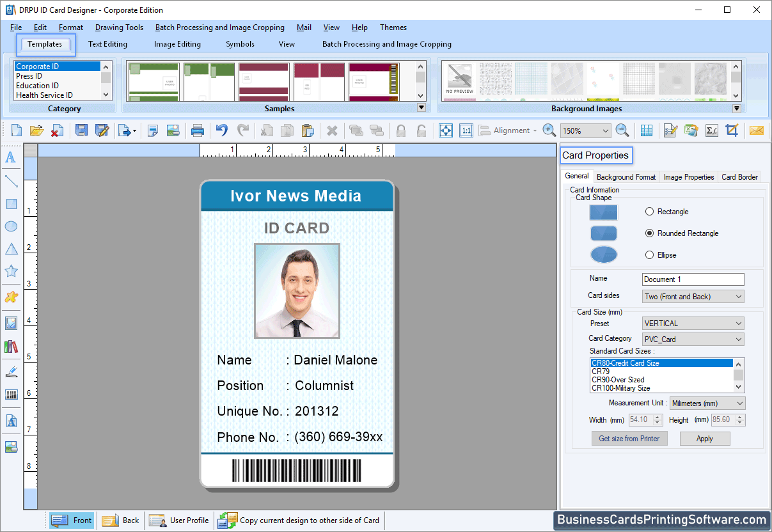Viewport: 772px width, 532px height.
Task: Select the Rounded Rectangle radio button
Action: pos(650,233)
